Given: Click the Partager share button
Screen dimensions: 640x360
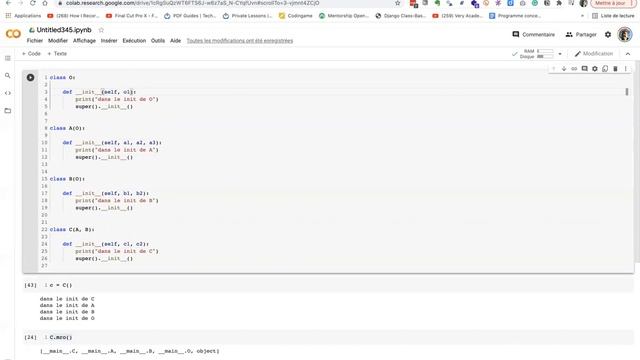Looking at the screenshot, I should click(581, 35).
